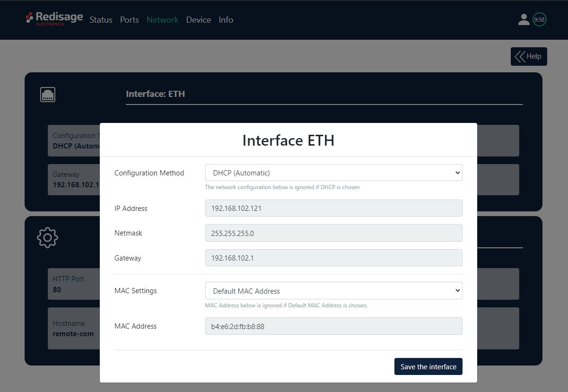Click the gear settings icon
Image resolution: width=568 pixels, height=392 pixels.
tap(47, 237)
